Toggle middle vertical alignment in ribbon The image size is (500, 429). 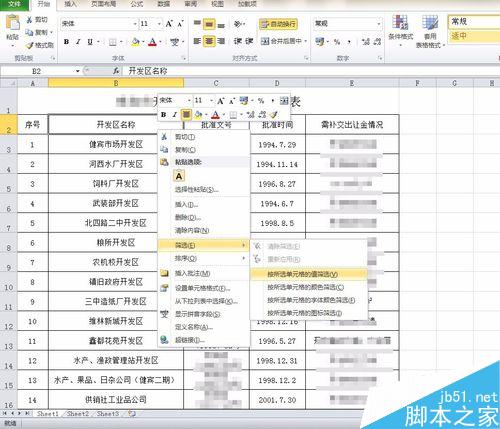tap(209, 24)
